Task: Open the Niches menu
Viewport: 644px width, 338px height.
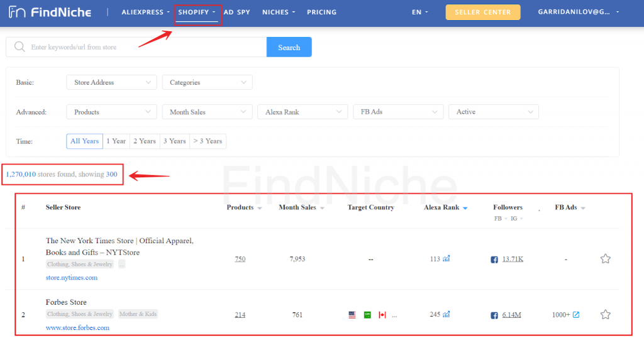Action: 279,13
